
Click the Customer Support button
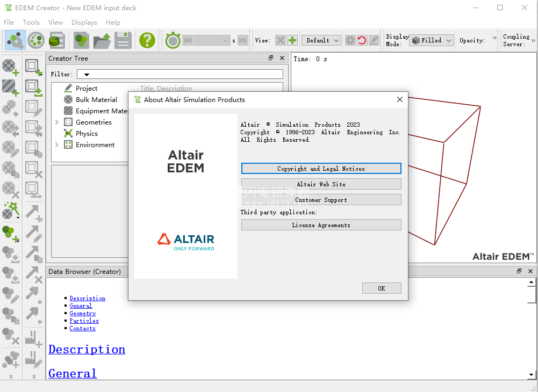pos(321,200)
